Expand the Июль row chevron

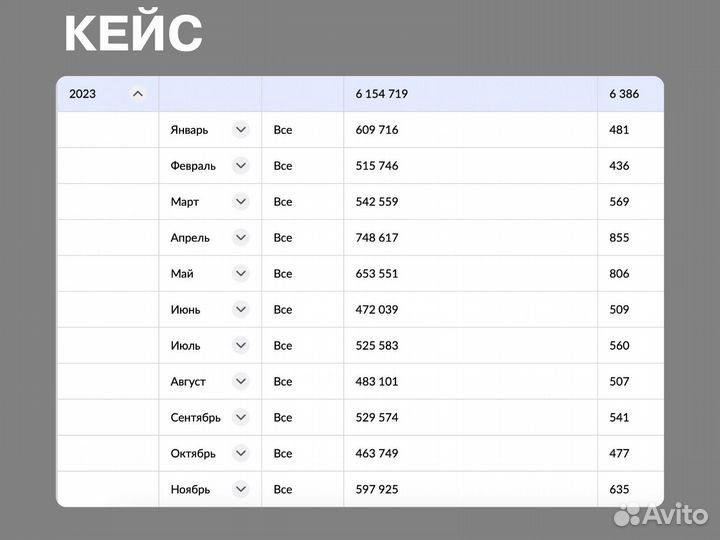240,346
